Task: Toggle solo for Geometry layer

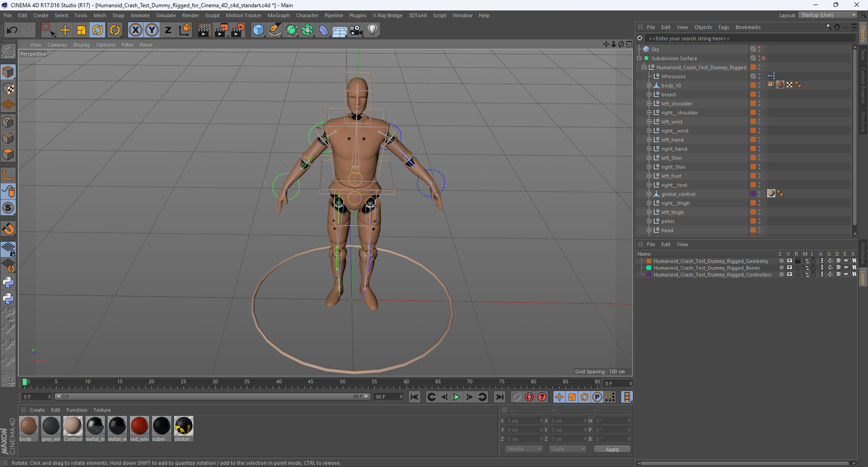Action: point(781,261)
